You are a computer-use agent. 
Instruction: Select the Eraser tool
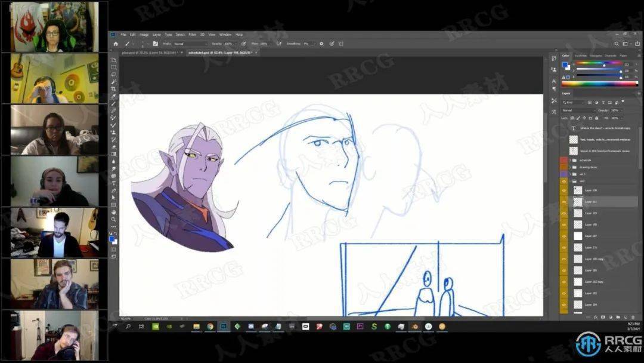tap(113, 147)
